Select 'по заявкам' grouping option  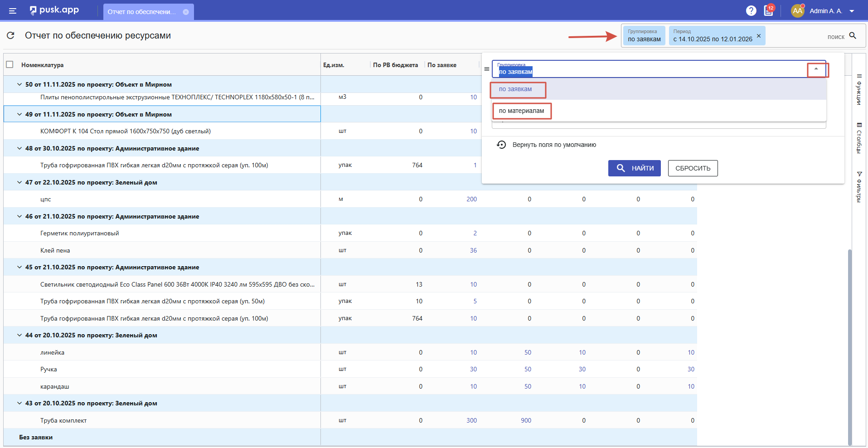tap(515, 89)
